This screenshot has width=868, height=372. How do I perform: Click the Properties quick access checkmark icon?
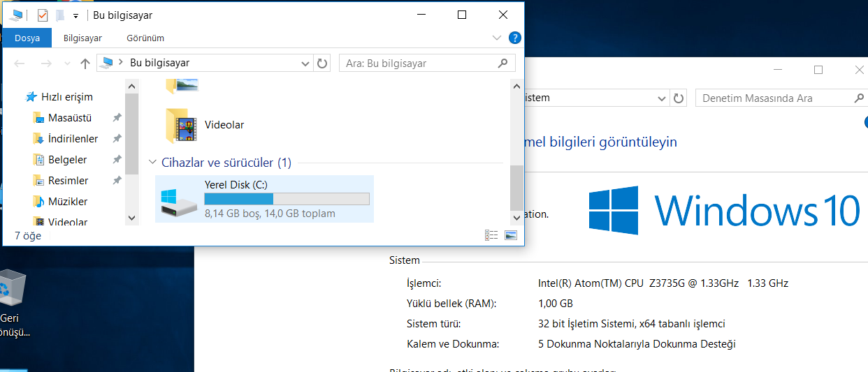click(x=42, y=15)
